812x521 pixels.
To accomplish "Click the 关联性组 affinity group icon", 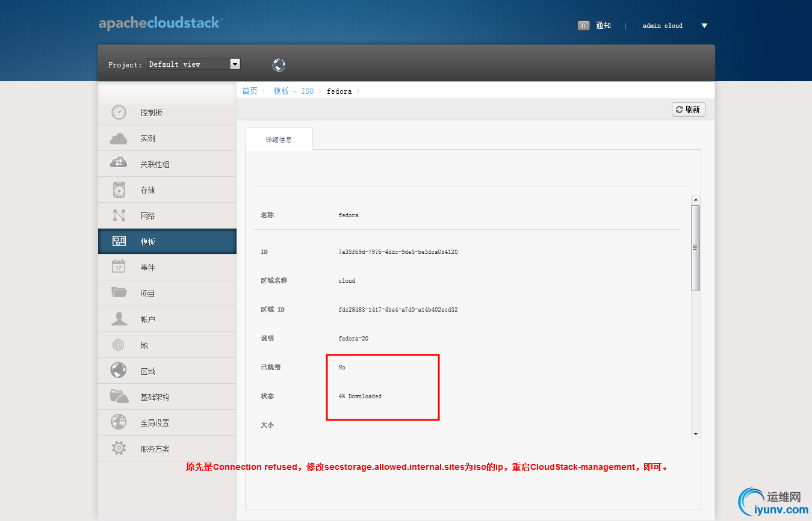I will pyautogui.click(x=119, y=162).
